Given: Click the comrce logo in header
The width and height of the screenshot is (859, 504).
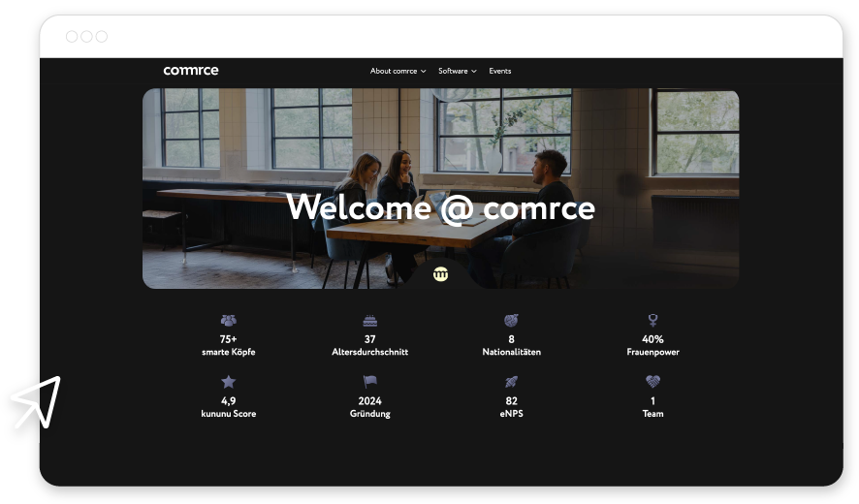Looking at the screenshot, I should pyautogui.click(x=191, y=70).
